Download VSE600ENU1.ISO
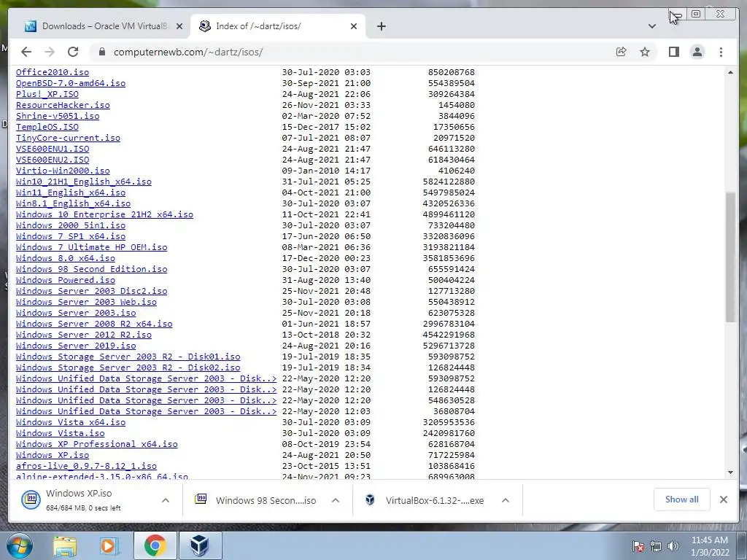747x560 pixels. [53, 149]
